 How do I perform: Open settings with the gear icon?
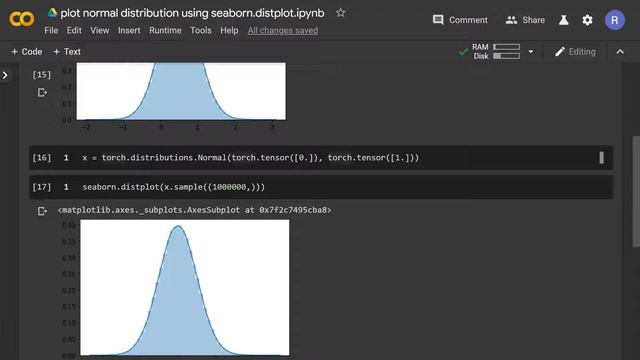coord(587,20)
